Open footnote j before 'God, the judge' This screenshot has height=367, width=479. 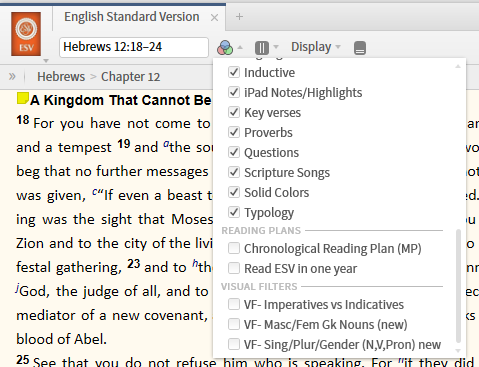17,288
